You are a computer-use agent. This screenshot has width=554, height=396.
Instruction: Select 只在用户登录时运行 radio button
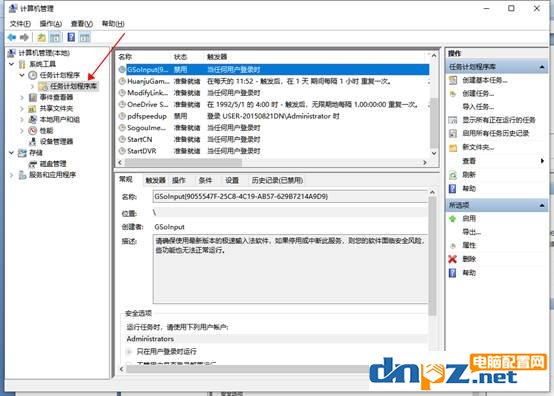[x=129, y=351]
